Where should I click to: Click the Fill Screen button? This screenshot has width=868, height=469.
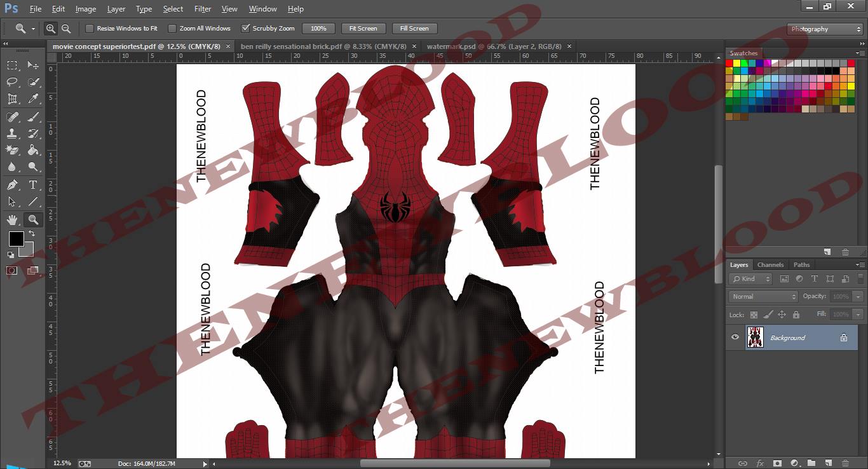click(x=414, y=29)
